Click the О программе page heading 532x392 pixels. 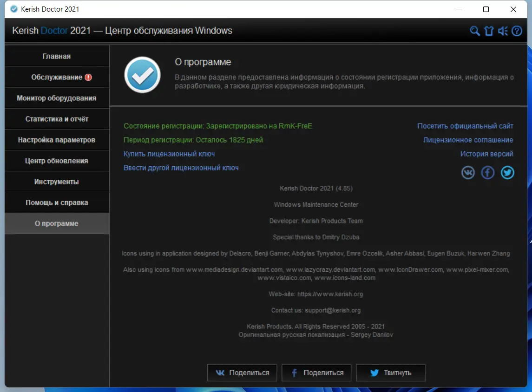click(203, 62)
